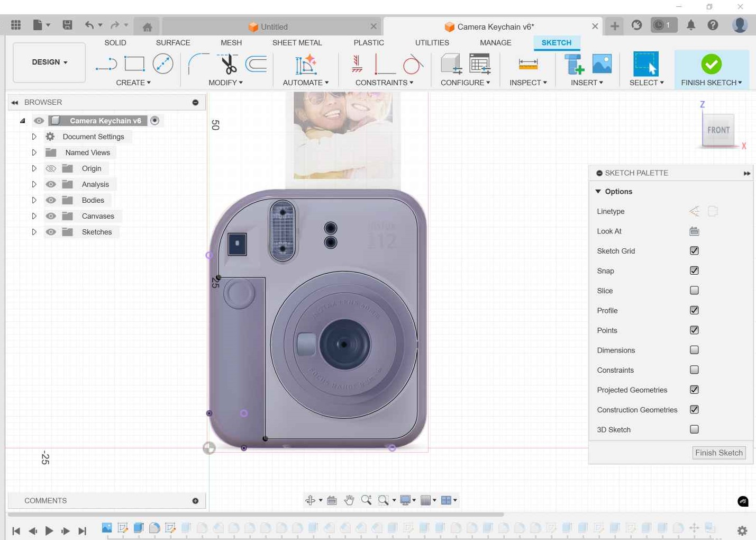Play the design timeline
756x540 pixels.
pos(49,530)
